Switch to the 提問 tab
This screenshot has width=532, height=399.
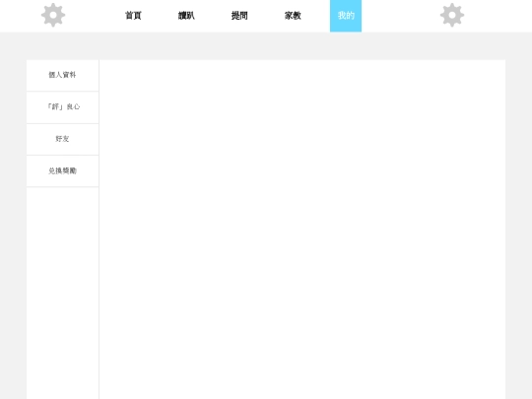239,16
